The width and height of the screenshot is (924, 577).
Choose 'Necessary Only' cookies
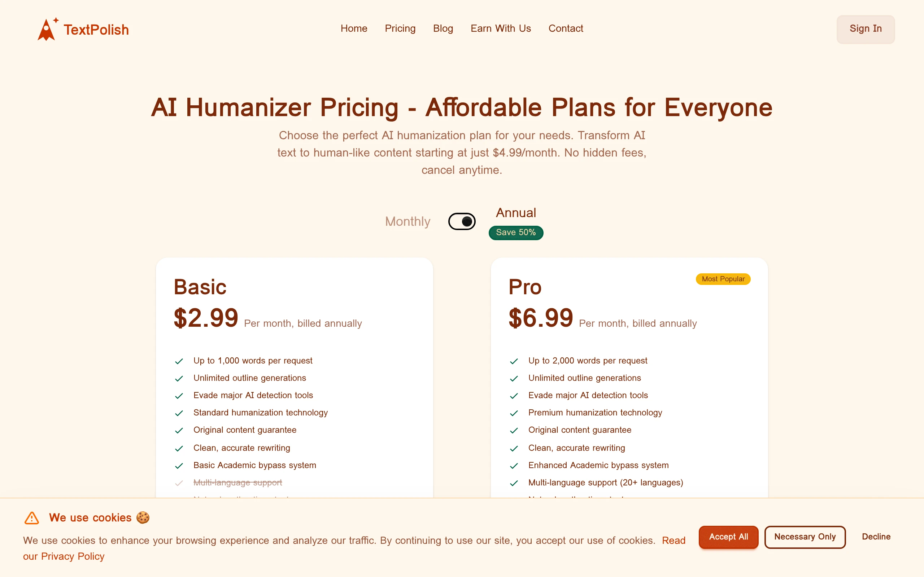(x=805, y=537)
